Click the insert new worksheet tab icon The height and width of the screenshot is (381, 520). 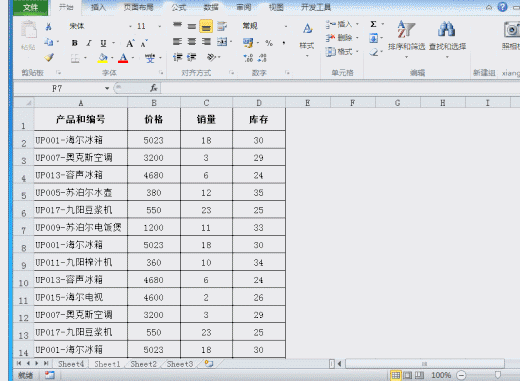pyautogui.click(x=209, y=364)
